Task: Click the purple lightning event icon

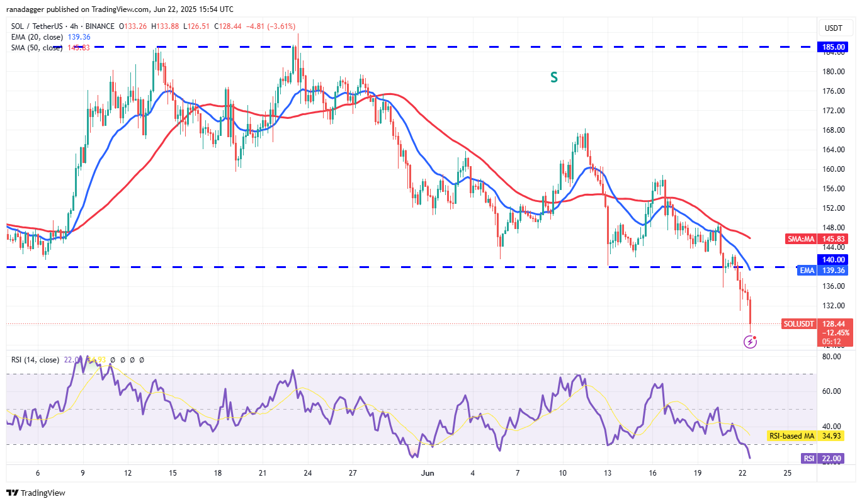Action: [749, 342]
